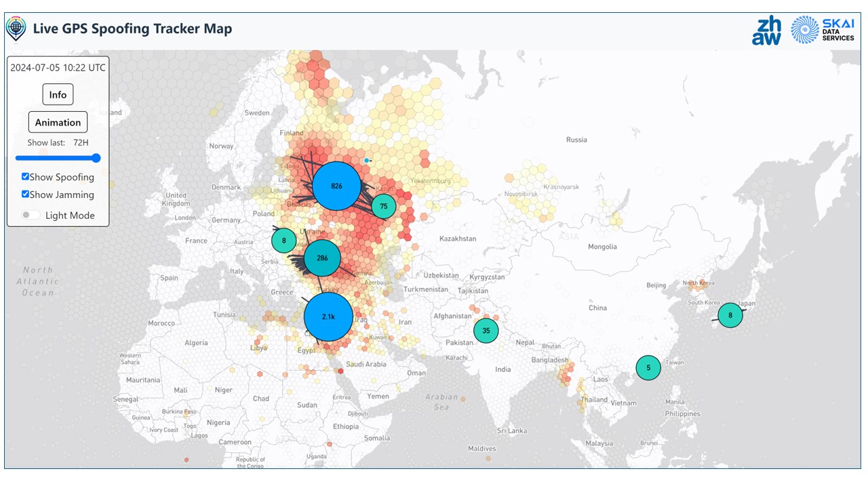Start the Animation playback
868x488 pixels.
(57, 122)
